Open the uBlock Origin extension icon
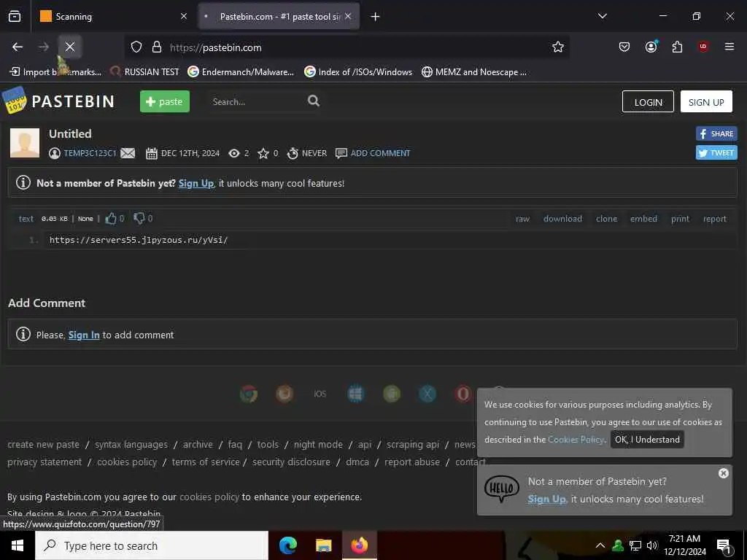The image size is (747, 560). tap(703, 47)
